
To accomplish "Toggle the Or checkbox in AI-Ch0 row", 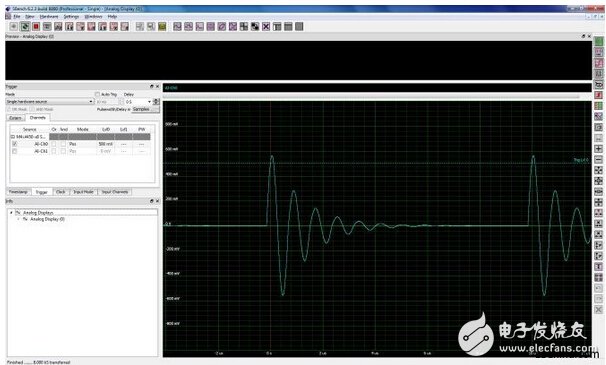I will pos(54,143).
